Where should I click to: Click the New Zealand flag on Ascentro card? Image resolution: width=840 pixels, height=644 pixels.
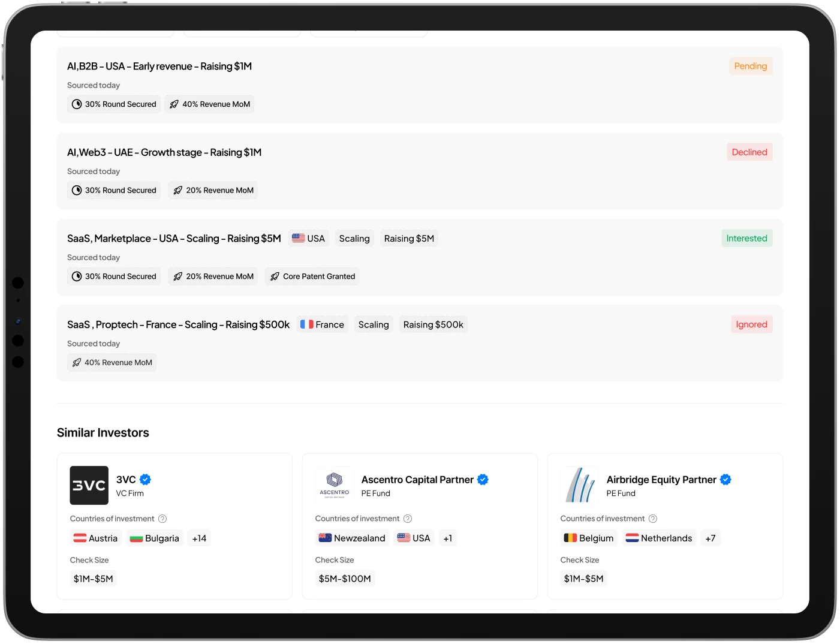tap(325, 538)
